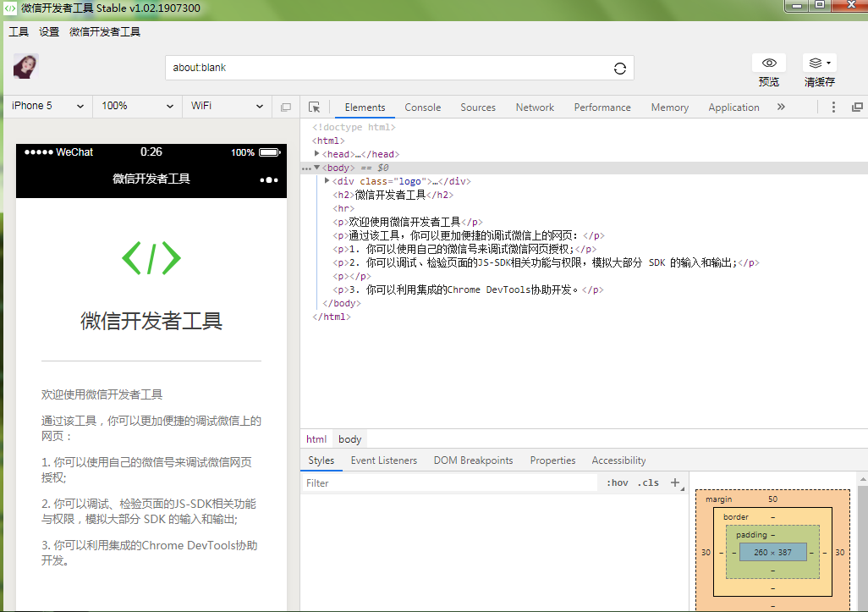Toggle the .cls class editor option

click(x=648, y=482)
